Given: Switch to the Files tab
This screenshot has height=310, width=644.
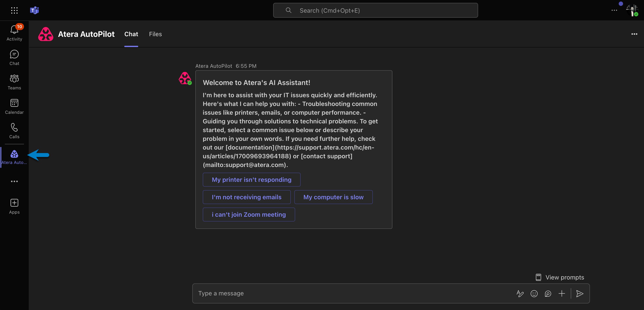Looking at the screenshot, I should (x=155, y=34).
